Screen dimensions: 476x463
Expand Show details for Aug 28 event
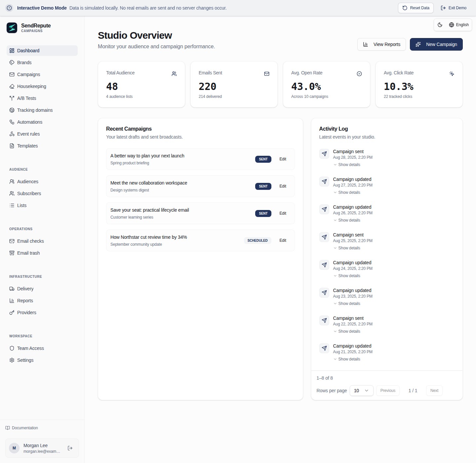coord(347,165)
